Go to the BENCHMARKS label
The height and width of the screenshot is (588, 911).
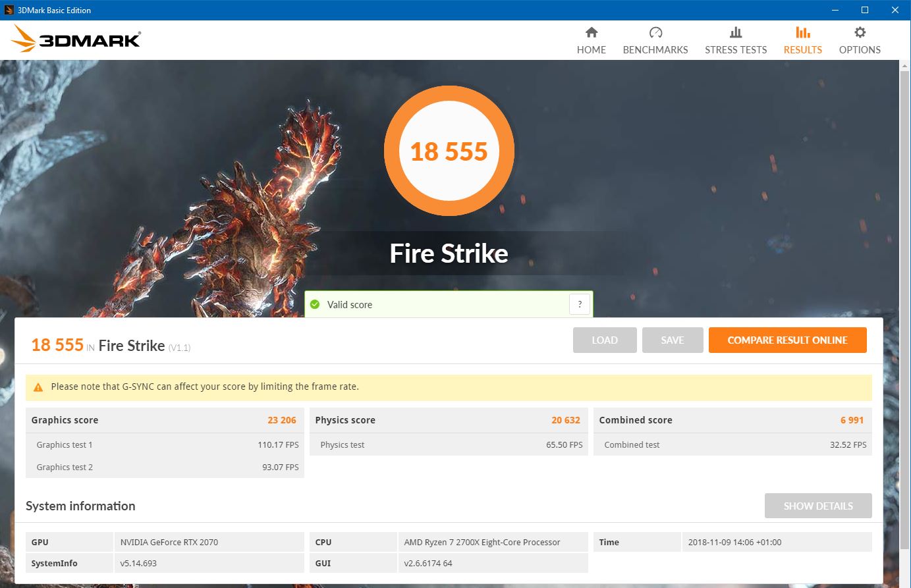click(655, 50)
